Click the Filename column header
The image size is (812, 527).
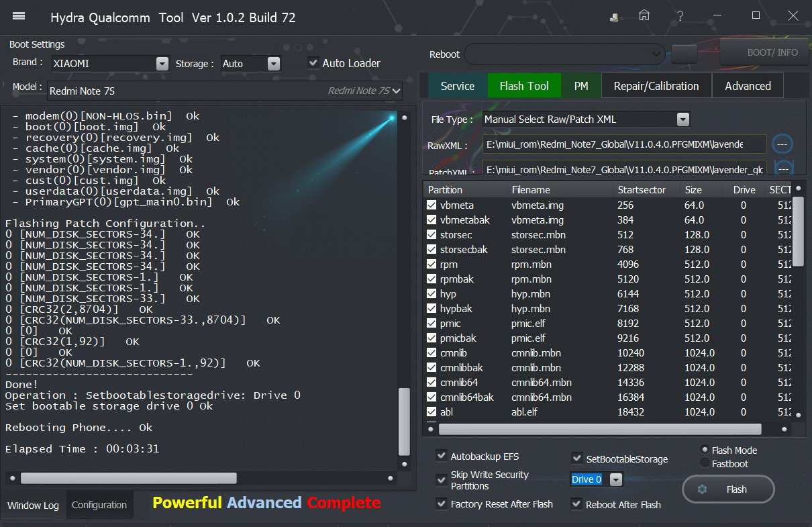[561, 190]
